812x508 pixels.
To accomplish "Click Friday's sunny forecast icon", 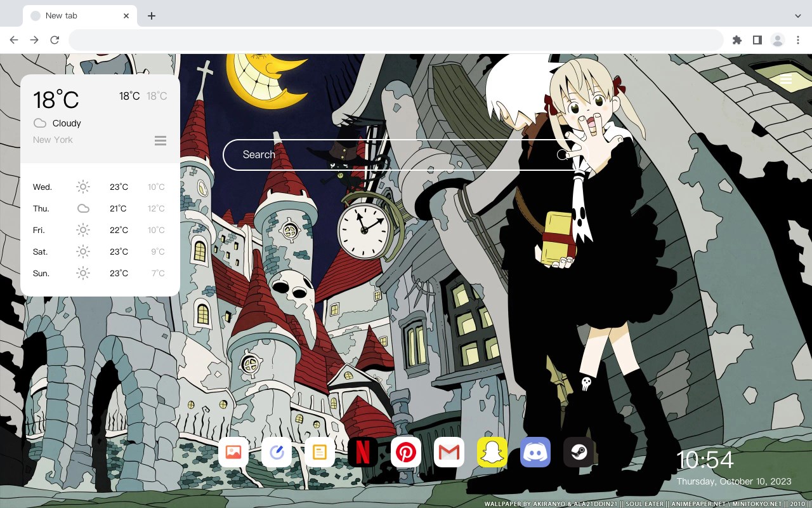I will [x=83, y=230].
